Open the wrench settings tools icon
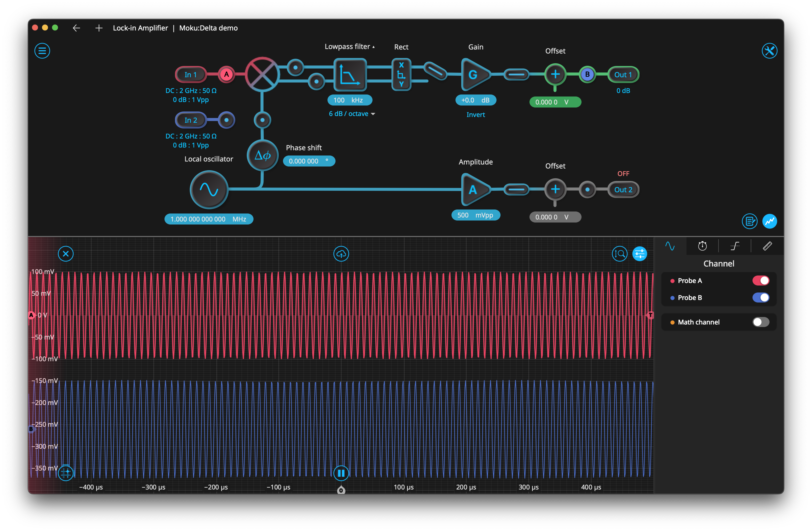812x531 pixels. [x=769, y=51]
